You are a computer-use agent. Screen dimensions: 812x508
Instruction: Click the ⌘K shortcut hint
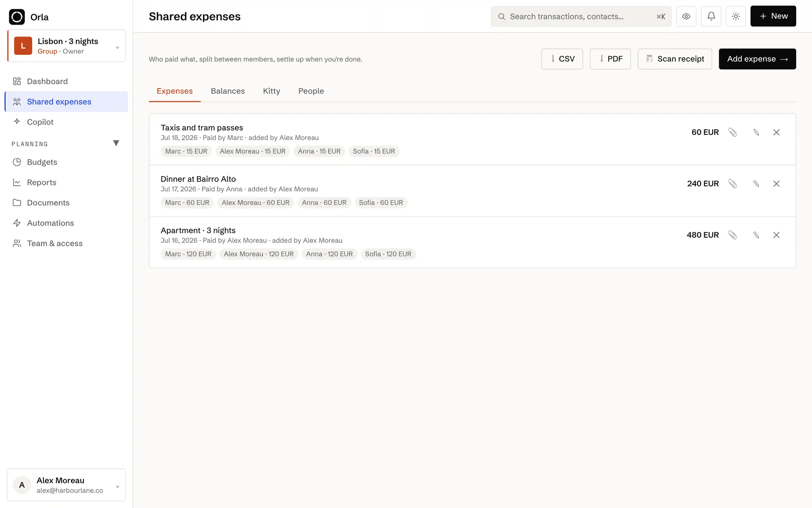(661, 17)
